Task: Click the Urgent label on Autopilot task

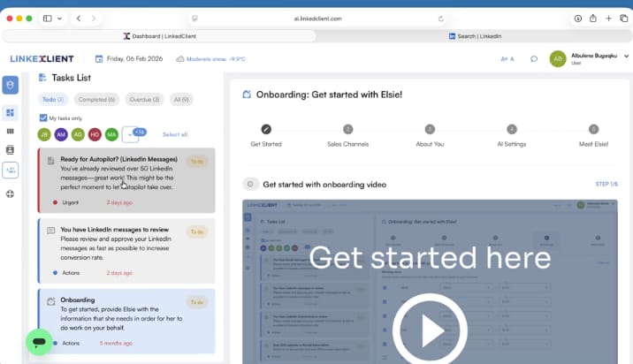Action: point(70,202)
